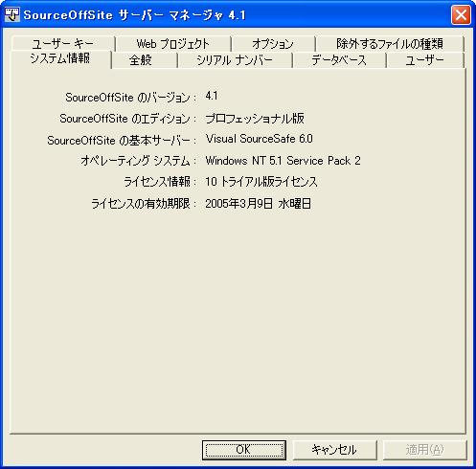Screen dimensions: 476x469
Task: Click the version value 4.1
Action: pyautogui.click(x=212, y=96)
